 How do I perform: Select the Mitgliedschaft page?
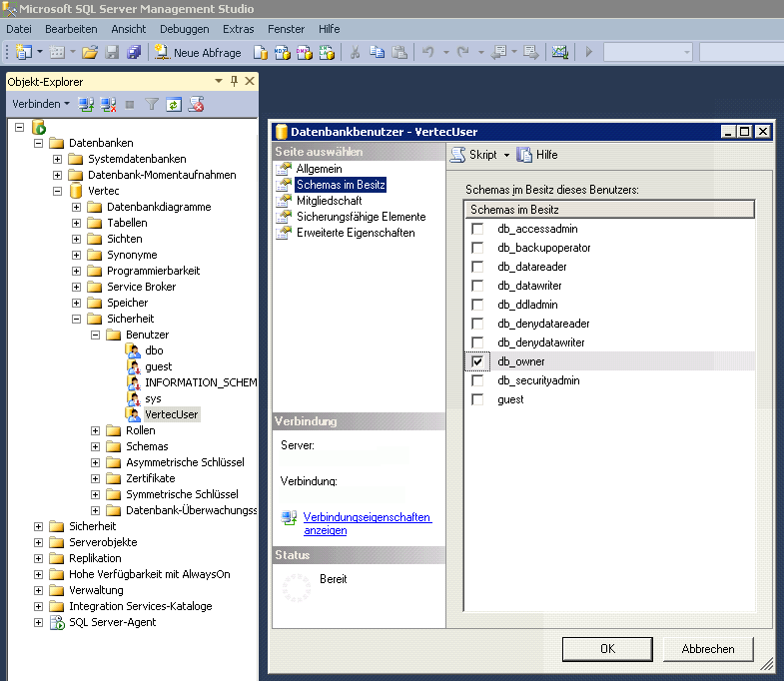[329, 201]
